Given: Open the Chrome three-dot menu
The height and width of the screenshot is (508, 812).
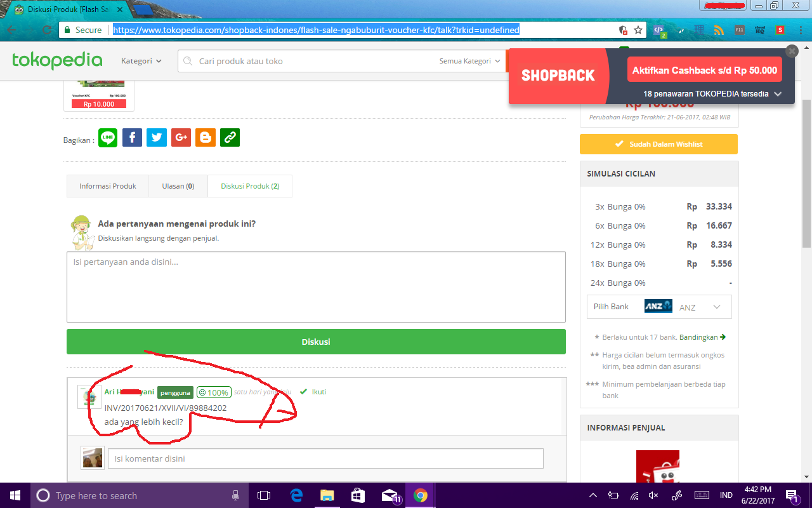Looking at the screenshot, I should pyautogui.click(x=800, y=30).
